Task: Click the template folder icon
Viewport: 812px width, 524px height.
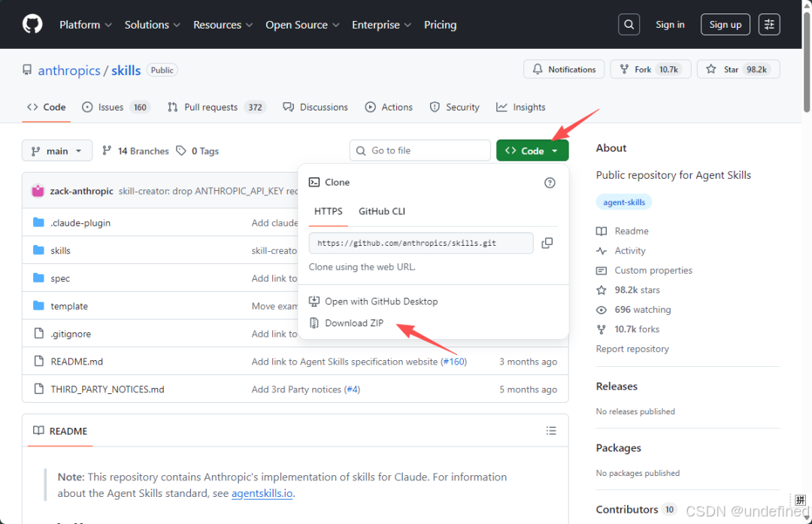Action: pyautogui.click(x=38, y=306)
